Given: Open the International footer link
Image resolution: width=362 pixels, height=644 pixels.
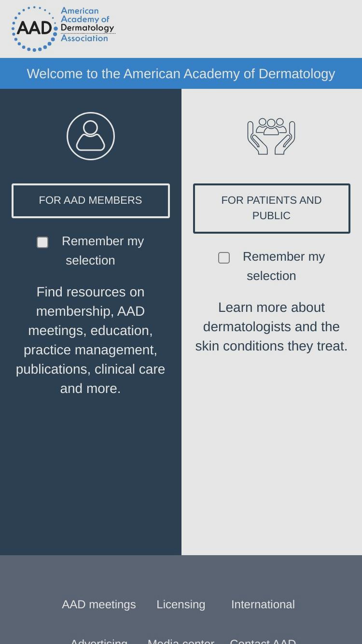Looking at the screenshot, I should click(263, 604).
